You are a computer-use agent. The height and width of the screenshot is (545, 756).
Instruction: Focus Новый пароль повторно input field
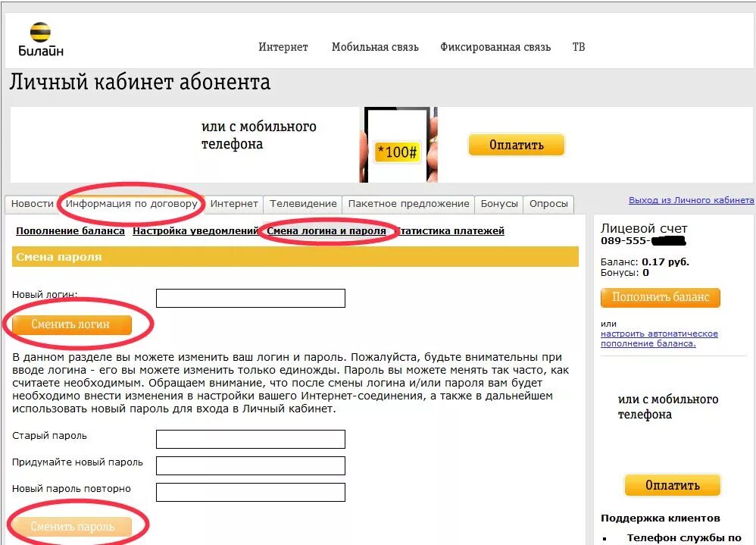point(251,492)
